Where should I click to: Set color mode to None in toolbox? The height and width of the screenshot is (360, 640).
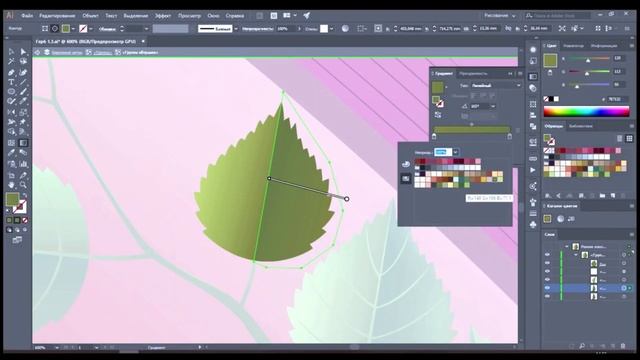tap(25, 220)
